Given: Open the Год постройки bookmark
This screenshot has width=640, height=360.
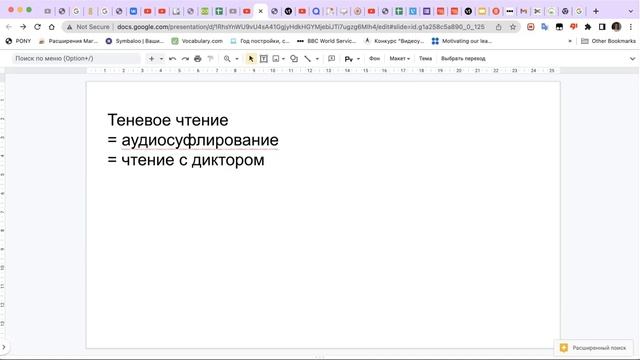Looking at the screenshot, I should click(x=260, y=41).
